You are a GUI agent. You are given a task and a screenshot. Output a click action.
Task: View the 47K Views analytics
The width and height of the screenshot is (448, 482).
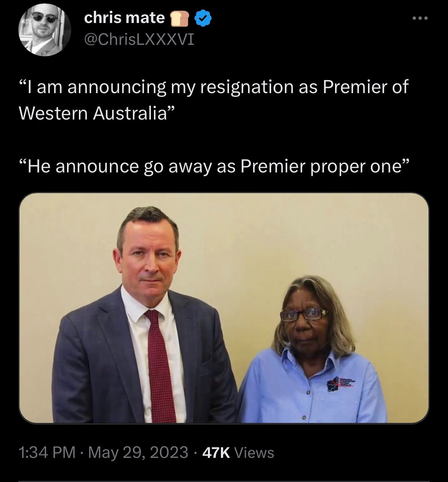click(x=238, y=453)
